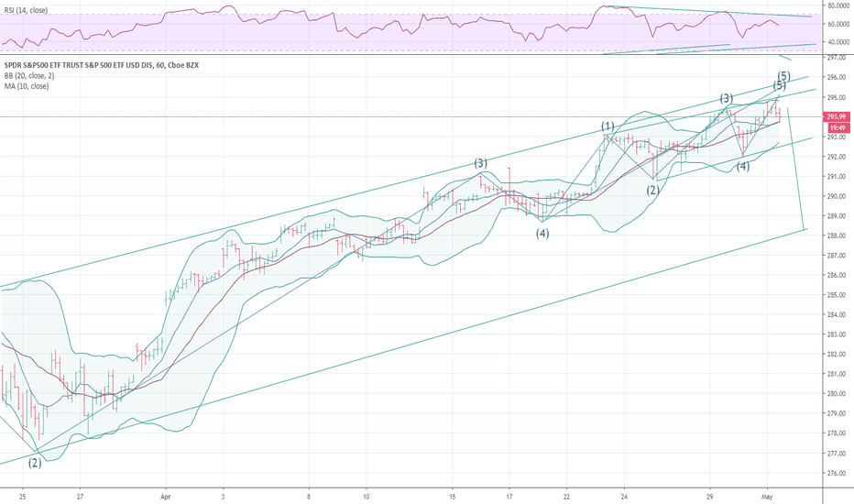The height and width of the screenshot is (504, 854).
Task: Click the May month label on time axis
Action: click(x=767, y=497)
